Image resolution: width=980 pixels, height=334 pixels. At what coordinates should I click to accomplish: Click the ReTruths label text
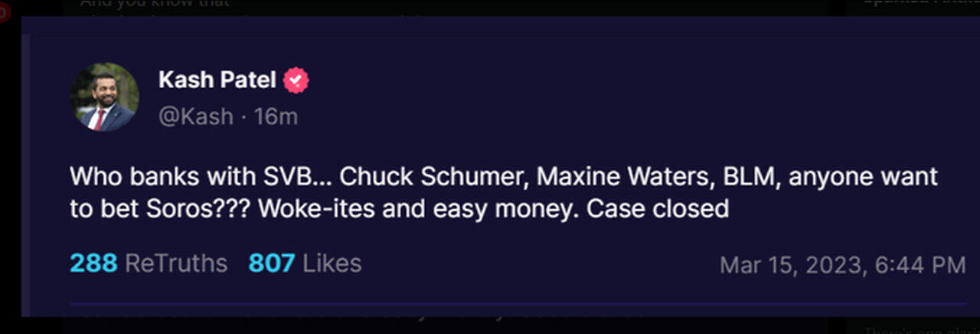(x=176, y=264)
